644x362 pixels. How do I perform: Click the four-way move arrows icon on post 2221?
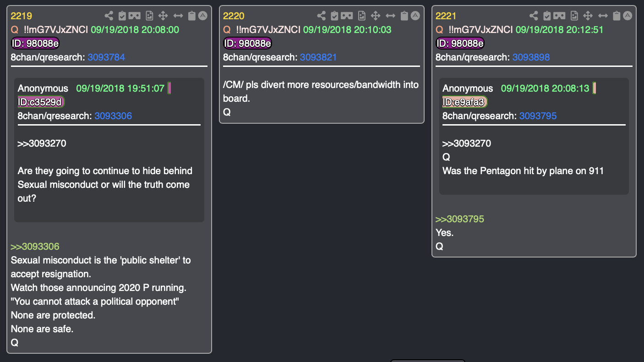tap(588, 16)
